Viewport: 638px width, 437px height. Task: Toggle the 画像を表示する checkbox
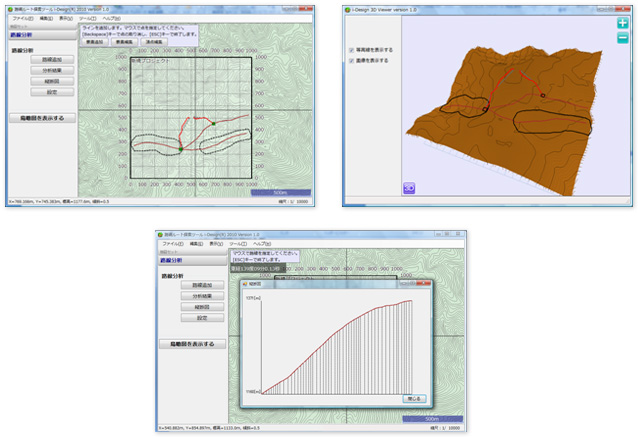(350, 60)
